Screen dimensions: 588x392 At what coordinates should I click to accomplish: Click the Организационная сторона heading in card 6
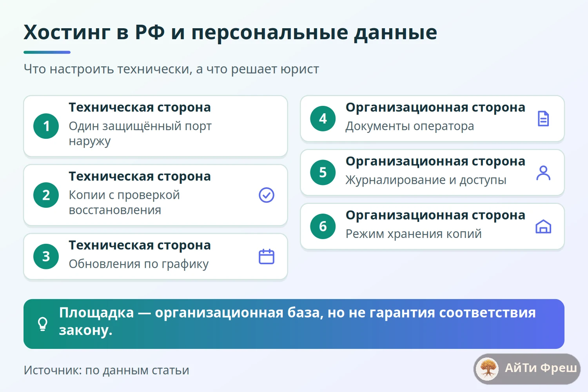point(436,215)
